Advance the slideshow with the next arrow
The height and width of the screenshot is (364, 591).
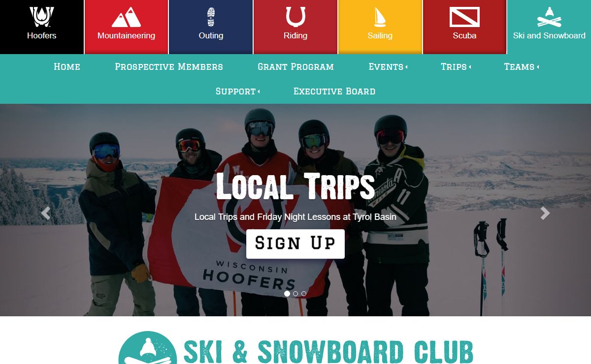(545, 213)
